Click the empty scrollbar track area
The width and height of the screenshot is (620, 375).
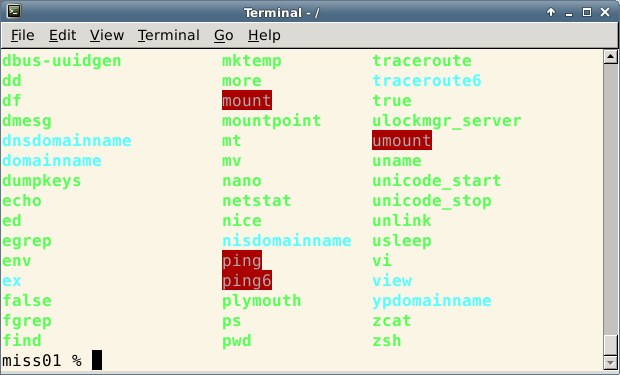pos(611,198)
